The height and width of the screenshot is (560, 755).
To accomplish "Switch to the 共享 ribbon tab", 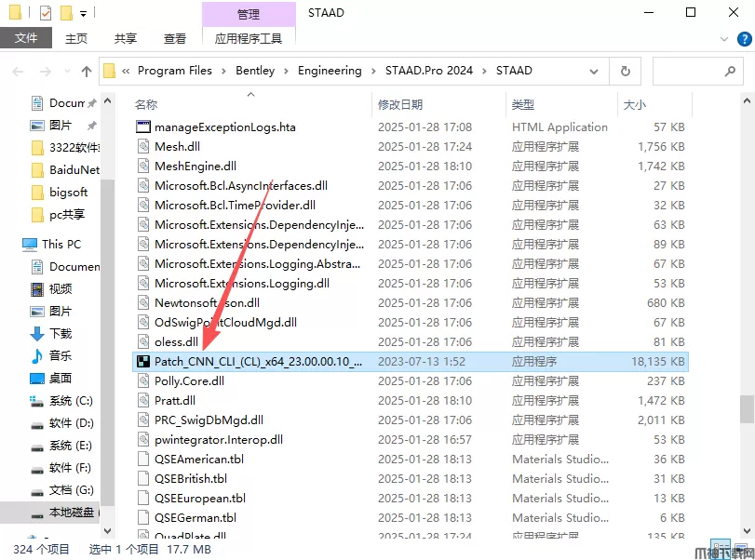I will [126, 38].
